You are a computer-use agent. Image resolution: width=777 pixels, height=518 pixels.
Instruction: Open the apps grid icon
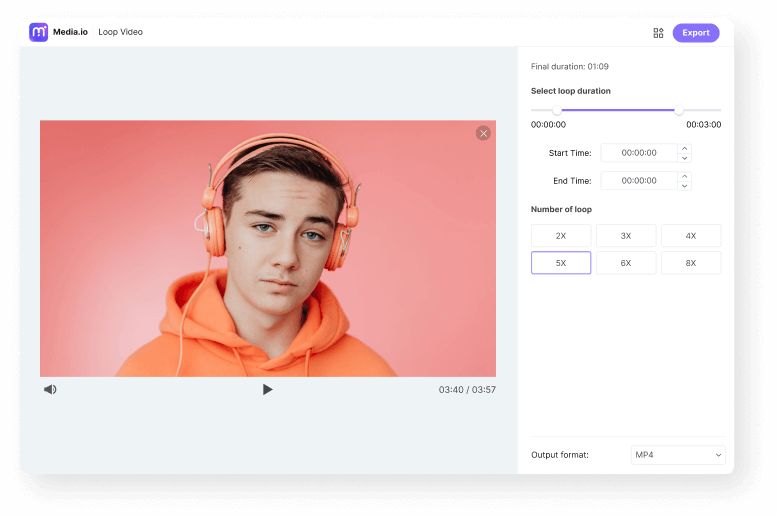658,33
